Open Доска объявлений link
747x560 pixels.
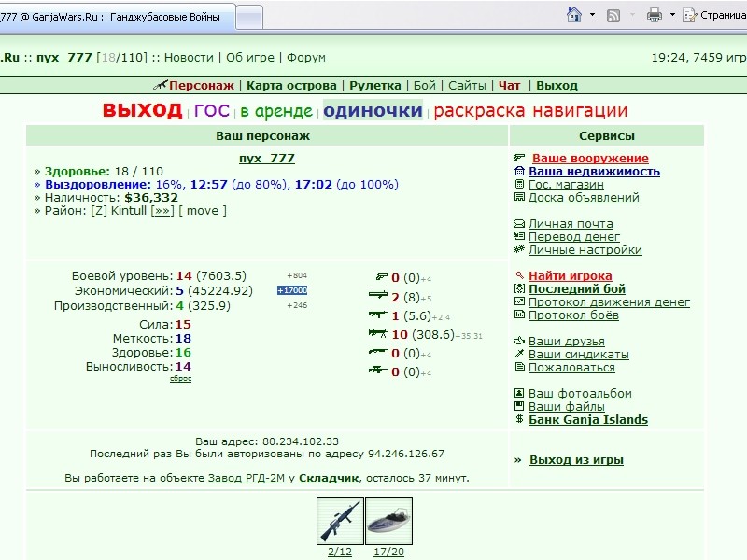pos(584,197)
